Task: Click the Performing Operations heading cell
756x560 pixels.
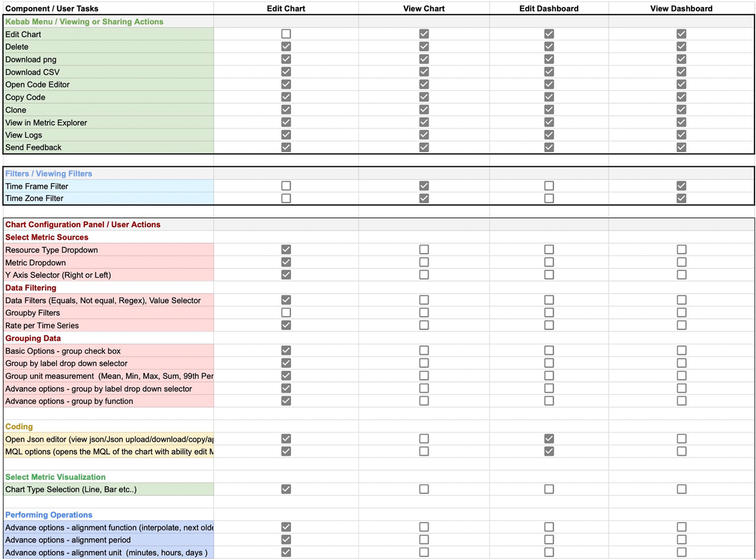Action: point(49,515)
